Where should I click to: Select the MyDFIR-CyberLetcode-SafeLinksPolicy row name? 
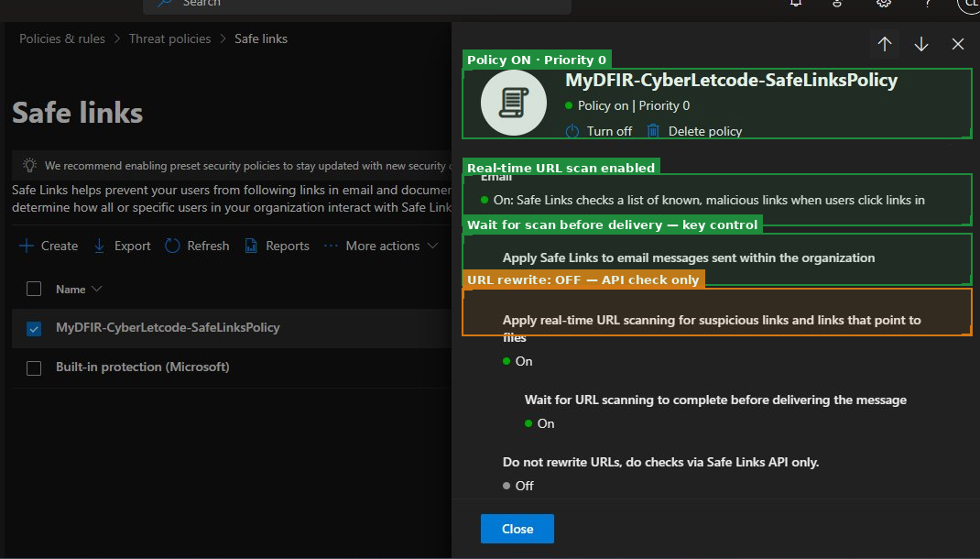coord(168,327)
